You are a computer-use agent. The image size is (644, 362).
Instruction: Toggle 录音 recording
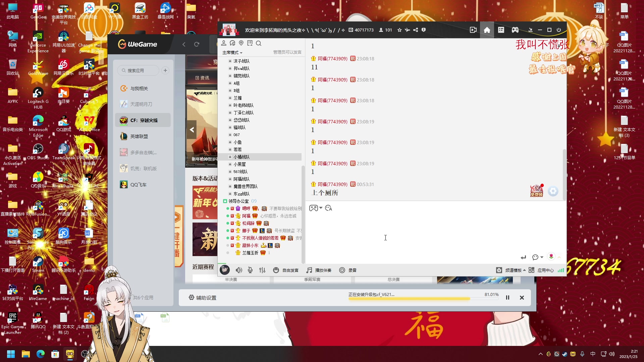348,270
